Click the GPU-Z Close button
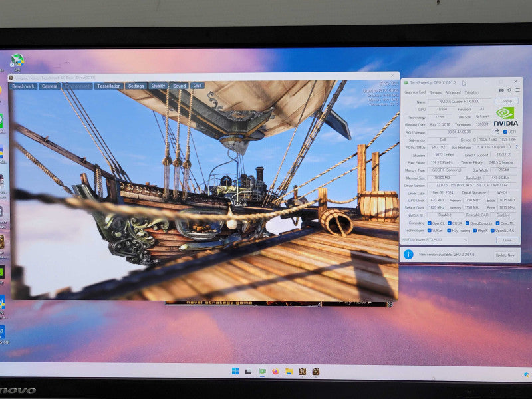 507,240
